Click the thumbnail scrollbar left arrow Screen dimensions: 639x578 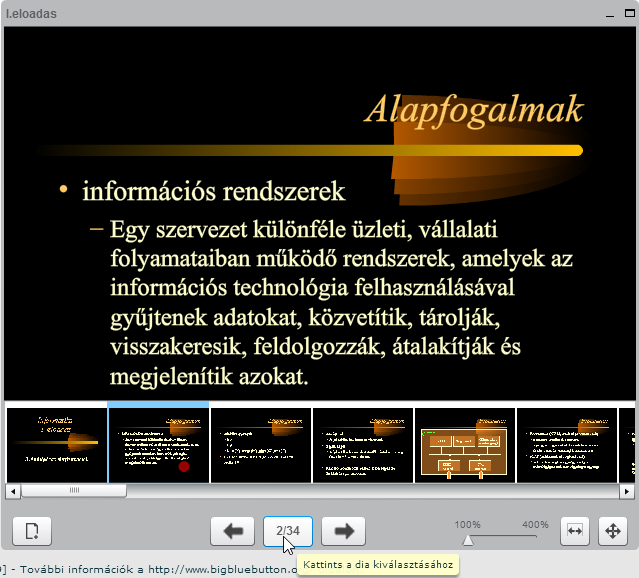click(13, 491)
